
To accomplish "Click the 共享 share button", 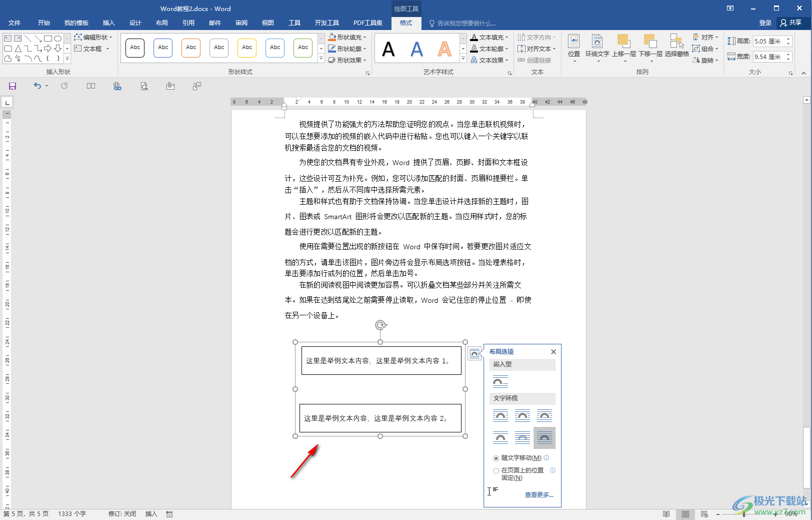I will [791, 23].
